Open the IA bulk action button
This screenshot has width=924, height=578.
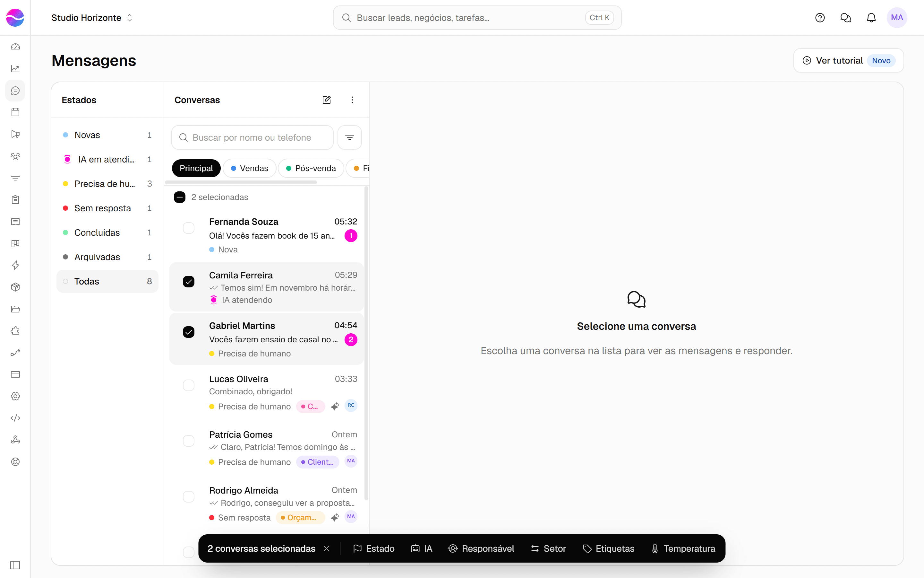click(x=422, y=548)
